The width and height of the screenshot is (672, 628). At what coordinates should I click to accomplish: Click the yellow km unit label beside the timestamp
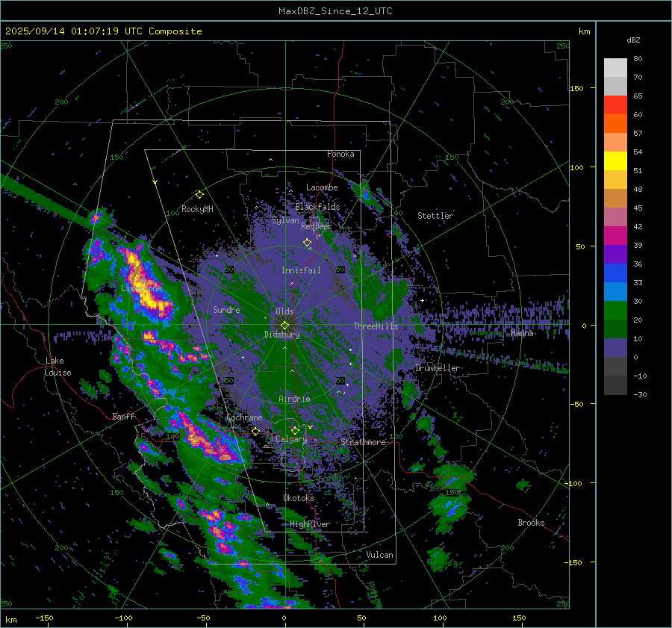584,31
